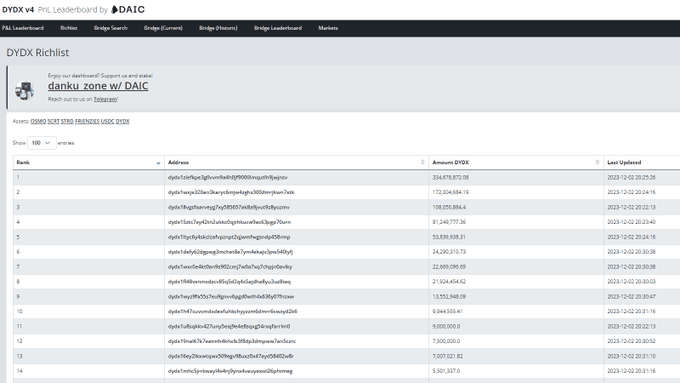Click the address in rank 2 row
Viewport: 680px width, 383px height.
point(231,192)
